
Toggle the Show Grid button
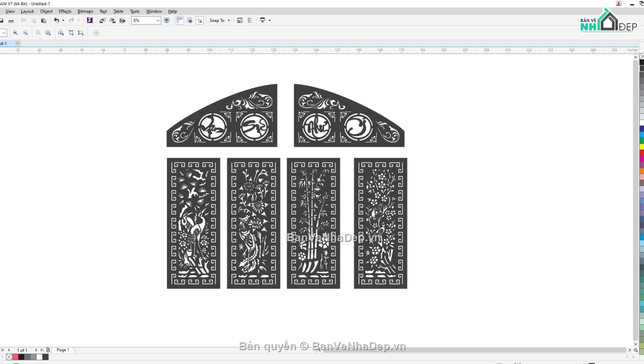point(189,20)
